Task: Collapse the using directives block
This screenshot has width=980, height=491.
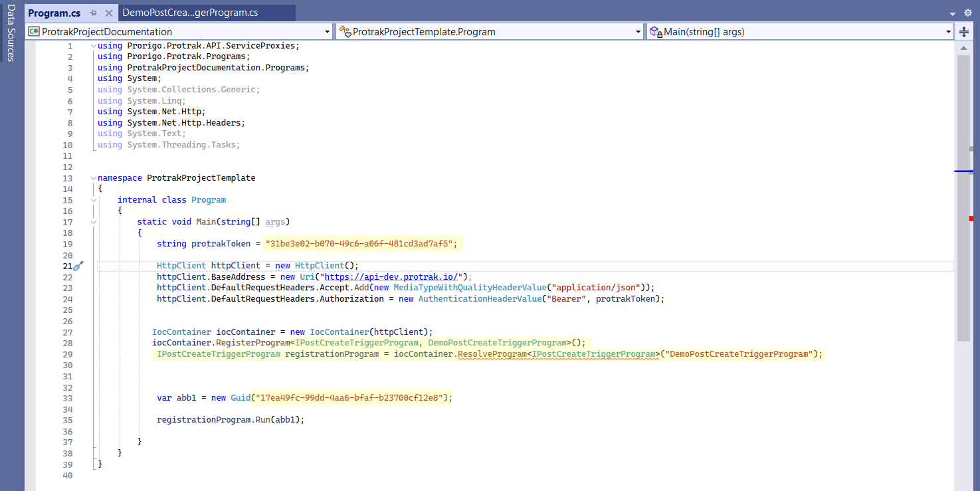Action: [93, 46]
